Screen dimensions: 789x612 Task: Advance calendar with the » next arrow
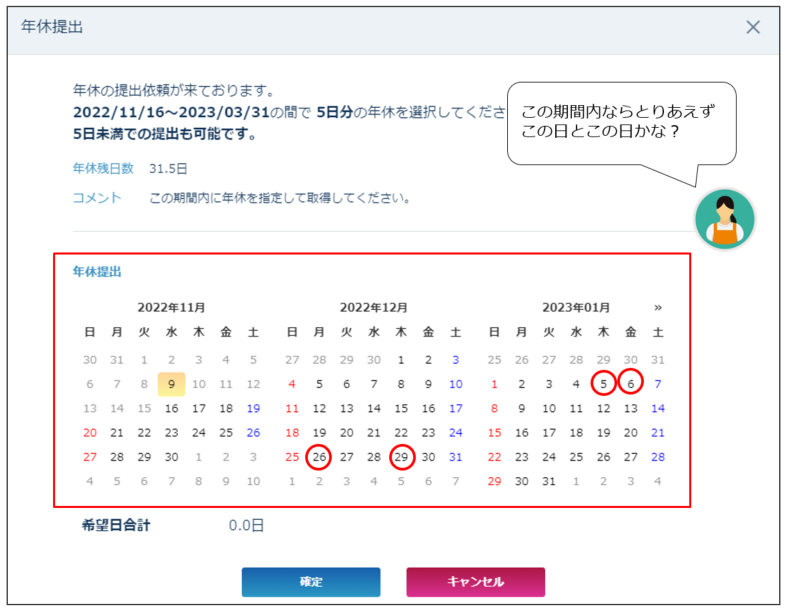tap(658, 308)
